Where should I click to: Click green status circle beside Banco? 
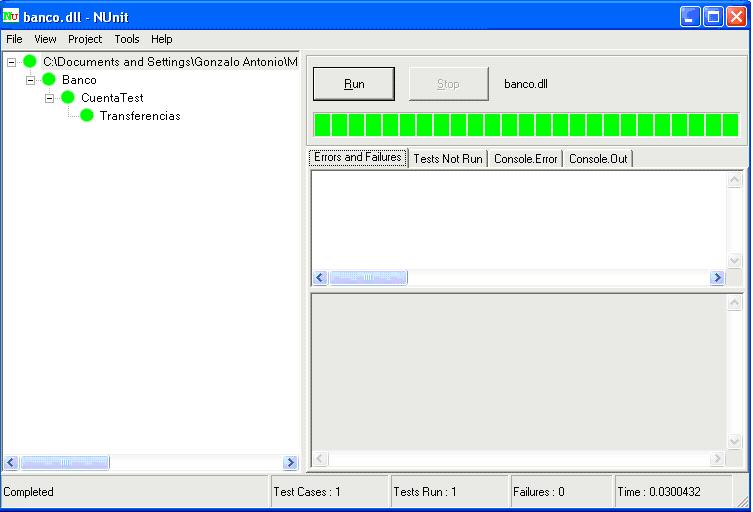tap(49, 79)
